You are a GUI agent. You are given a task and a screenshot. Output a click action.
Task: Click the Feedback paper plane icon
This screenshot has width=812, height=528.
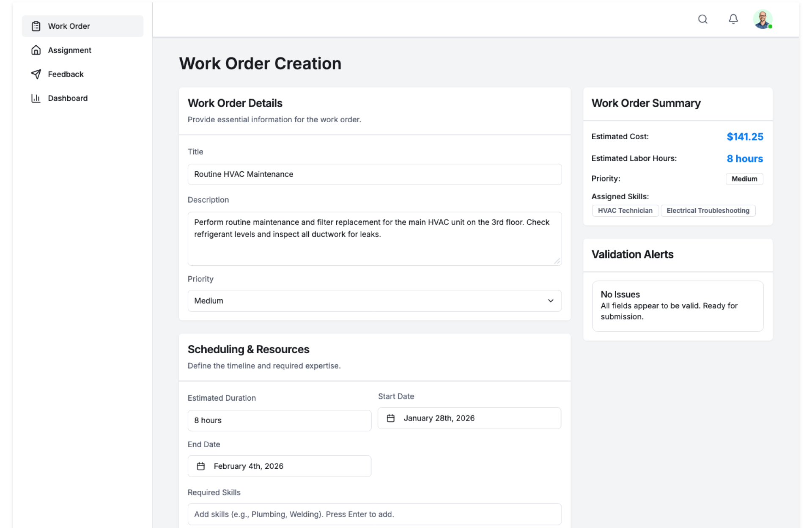click(x=36, y=74)
